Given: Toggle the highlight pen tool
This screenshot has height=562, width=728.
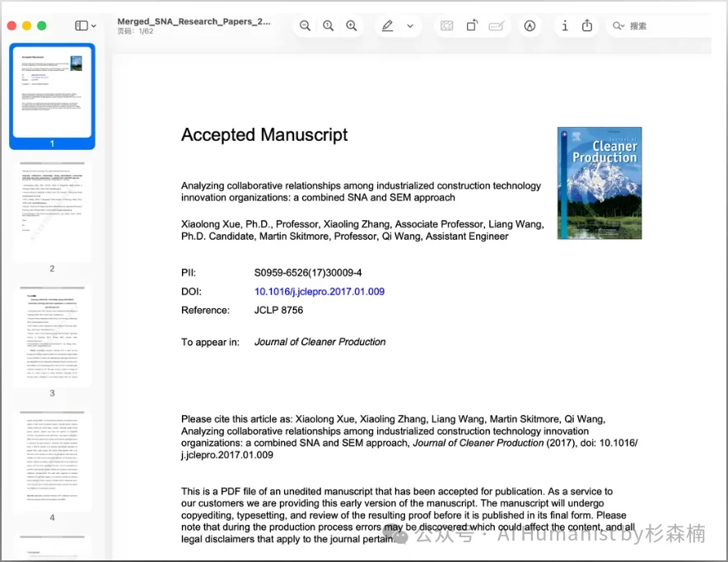Looking at the screenshot, I should click(x=387, y=26).
